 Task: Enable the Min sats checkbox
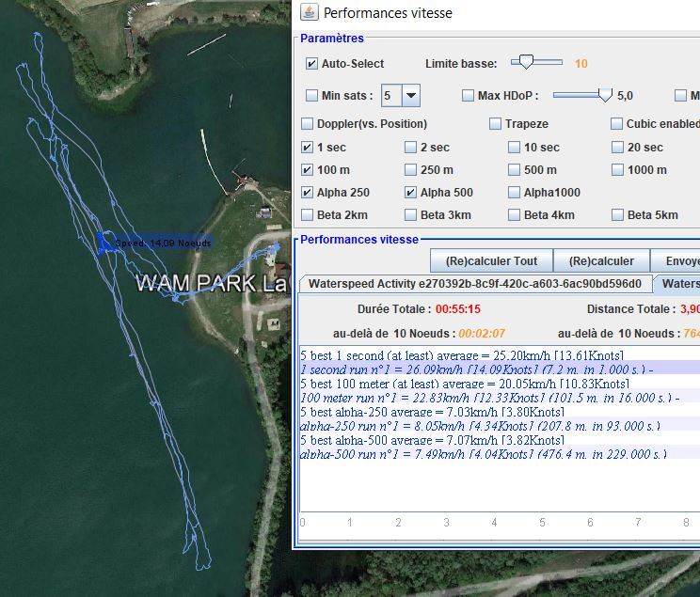(x=311, y=95)
